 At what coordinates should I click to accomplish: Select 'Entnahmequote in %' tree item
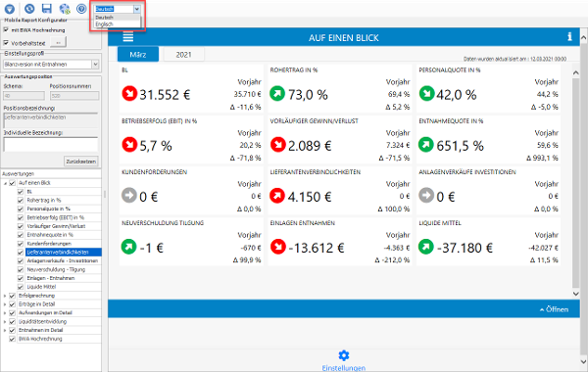(x=50, y=235)
